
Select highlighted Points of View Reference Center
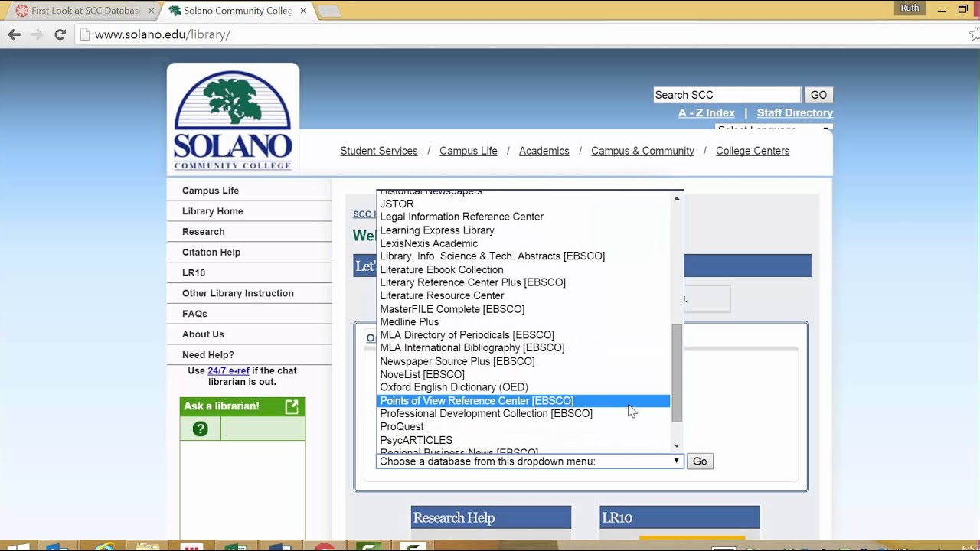click(524, 401)
